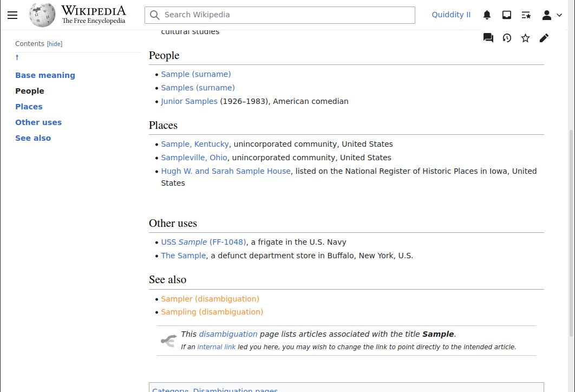575x392 pixels.
Task: Go to Other uses in contents
Action: (x=38, y=122)
